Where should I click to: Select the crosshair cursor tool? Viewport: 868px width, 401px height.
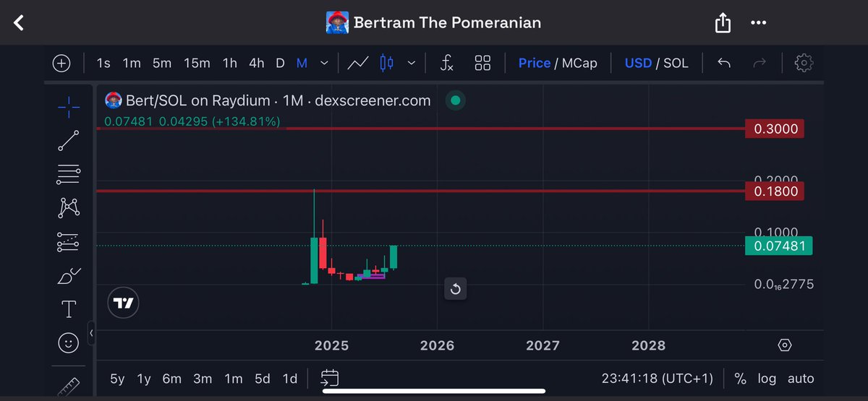tap(69, 108)
